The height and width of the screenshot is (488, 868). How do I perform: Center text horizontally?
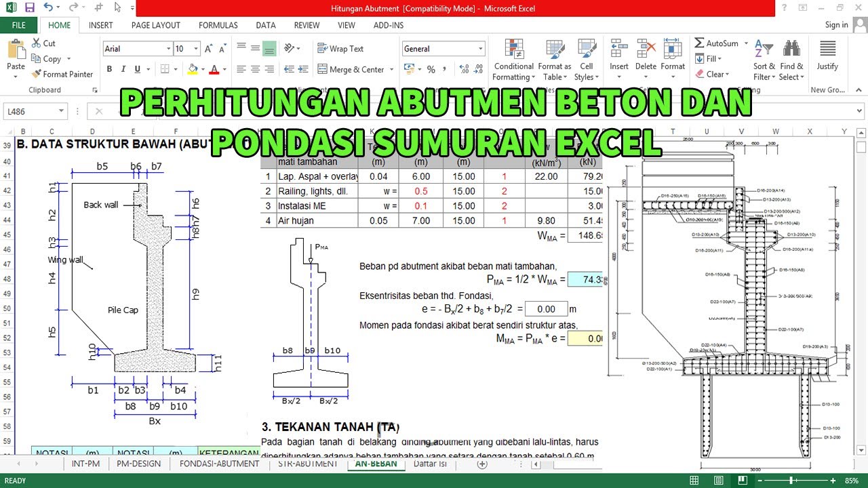[x=256, y=69]
